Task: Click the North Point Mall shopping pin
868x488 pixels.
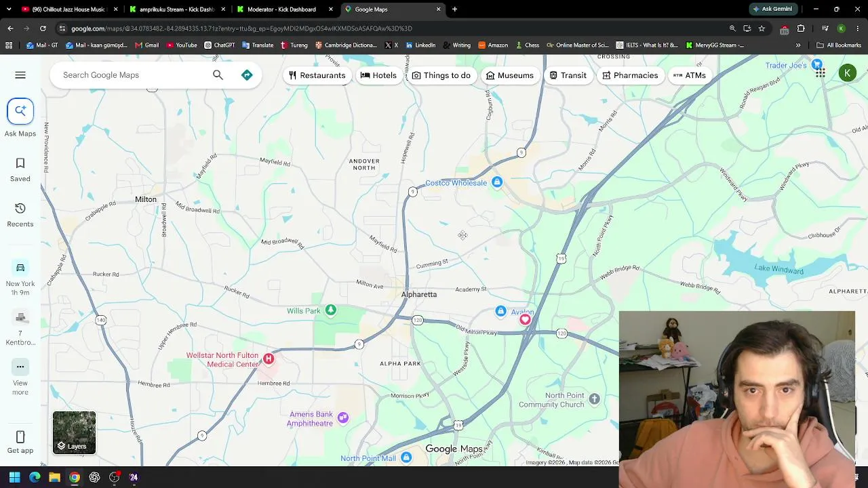Action: point(406,457)
